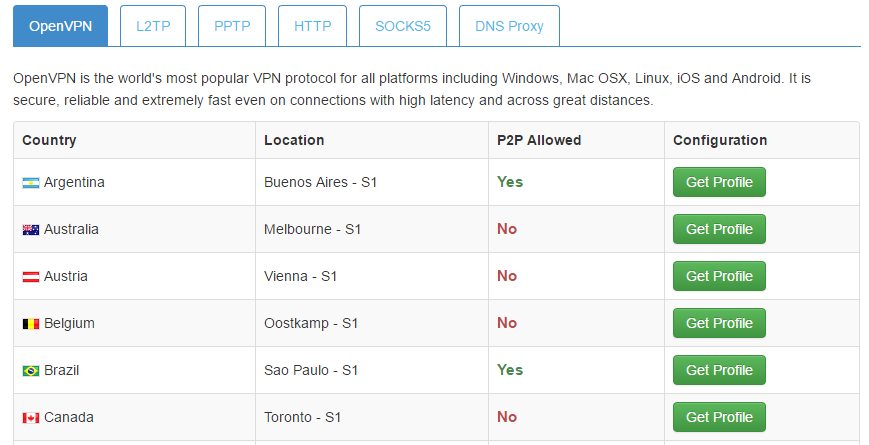The height and width of the screenshot is (445, 869).
Task: Get Profile for Brazil Sao Paulo
Action: coord(719,370)
